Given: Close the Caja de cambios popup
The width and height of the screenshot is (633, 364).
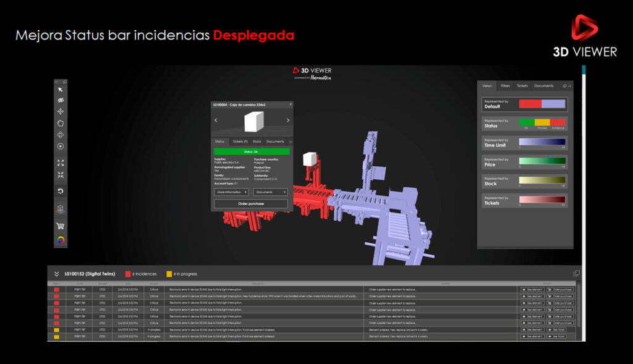Looking at the screenshot, I should click(x=291, y=104).
